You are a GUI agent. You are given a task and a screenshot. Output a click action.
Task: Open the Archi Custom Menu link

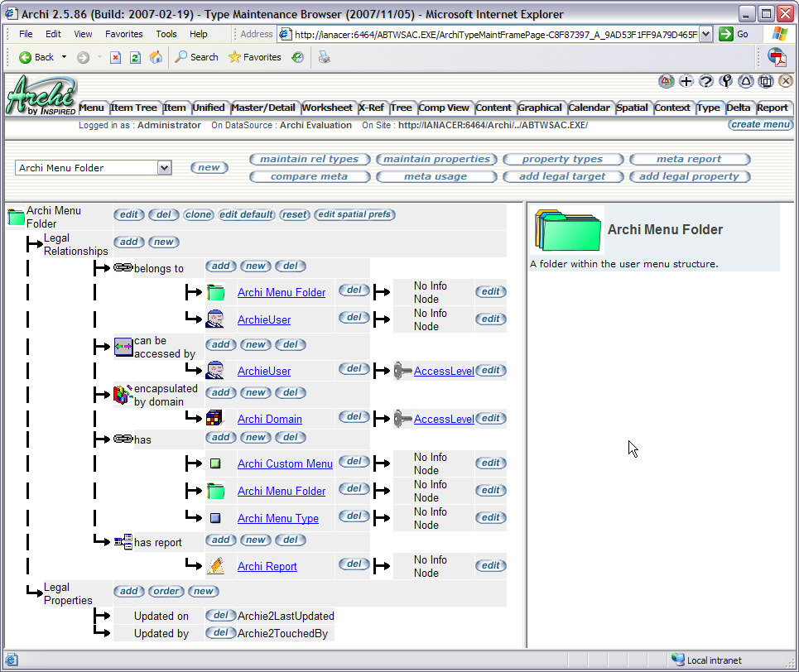click(285, 463)
